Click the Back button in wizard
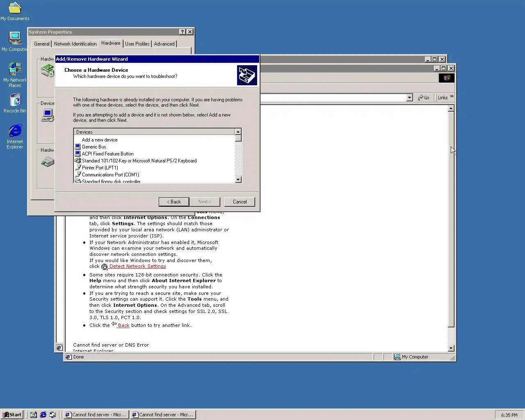Screen dimensions: 525x420 click(x=174, y=202)
